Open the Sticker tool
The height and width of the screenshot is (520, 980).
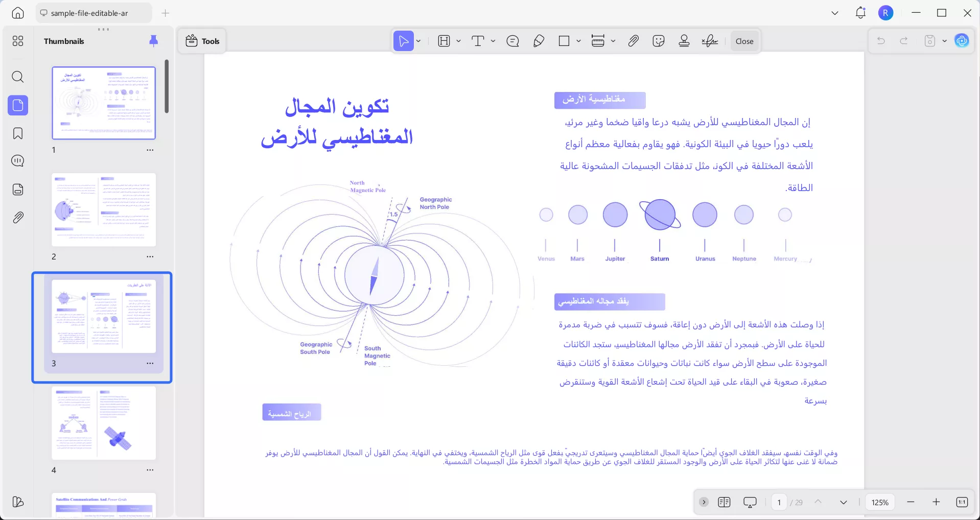(x=658, y=41)
